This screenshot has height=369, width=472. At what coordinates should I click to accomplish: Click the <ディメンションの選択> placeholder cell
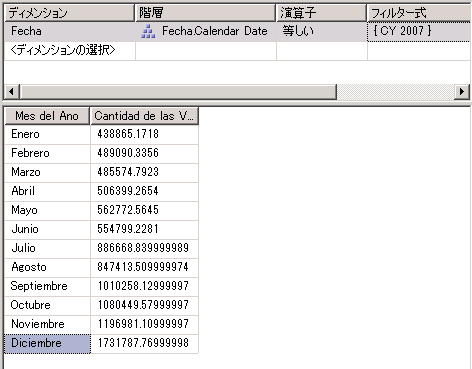click(x=70, y=51)
